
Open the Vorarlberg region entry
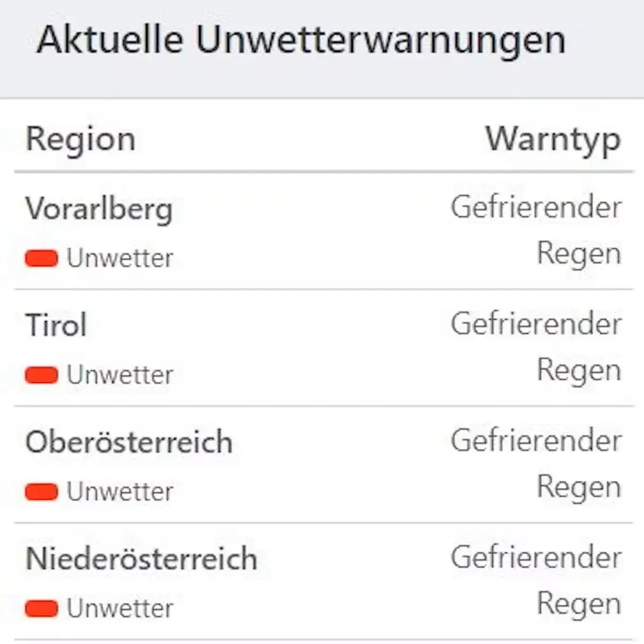tap(99, 209)
